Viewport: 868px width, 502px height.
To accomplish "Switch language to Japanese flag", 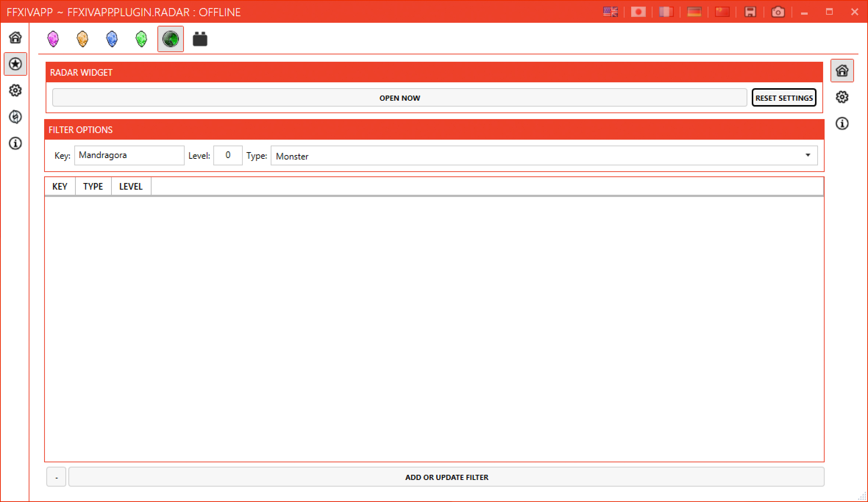I will click(x=638, y=12).
